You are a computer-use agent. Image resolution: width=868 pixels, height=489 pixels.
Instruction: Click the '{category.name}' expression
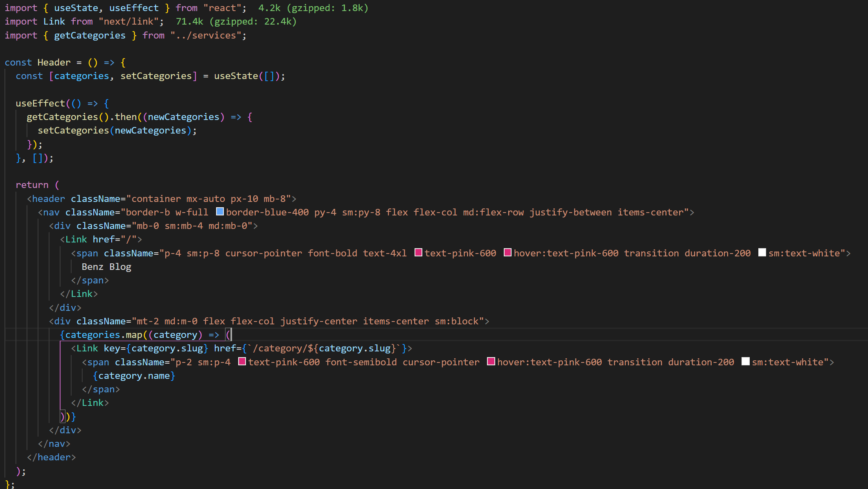point(134,376)
